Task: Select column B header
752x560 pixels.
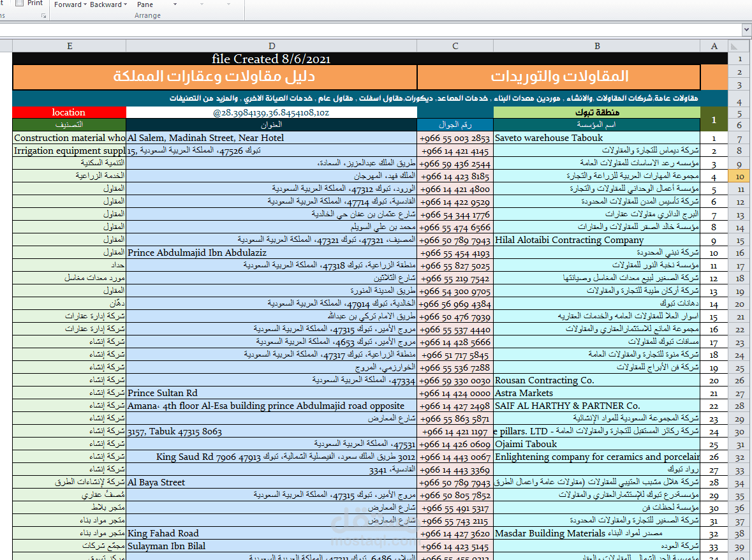Action: (597, 46)
